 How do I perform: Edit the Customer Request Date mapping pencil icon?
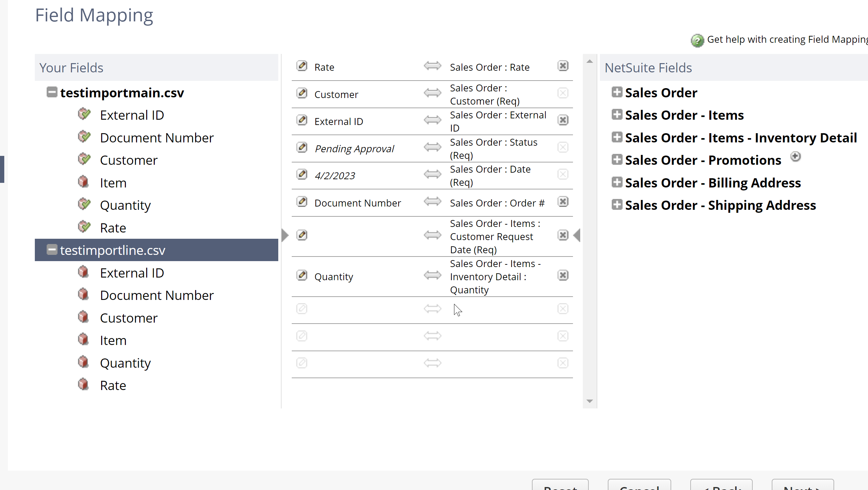302,235
